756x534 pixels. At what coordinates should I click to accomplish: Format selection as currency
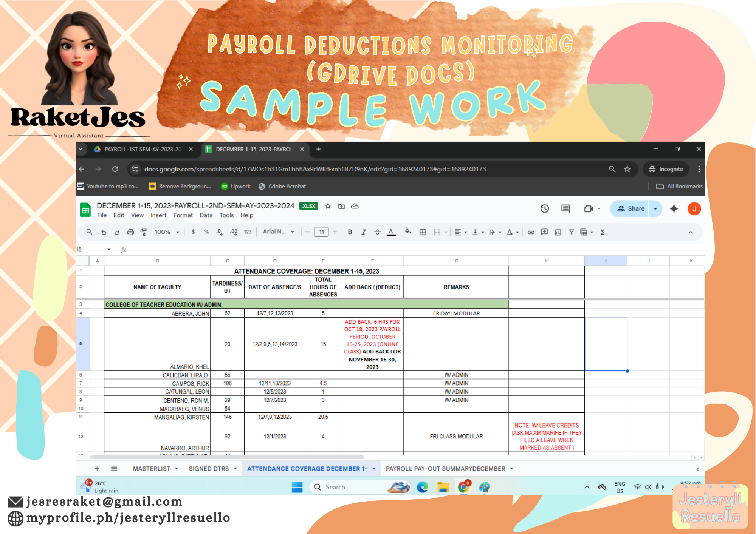pyautogui.click(x=193, y=232)
